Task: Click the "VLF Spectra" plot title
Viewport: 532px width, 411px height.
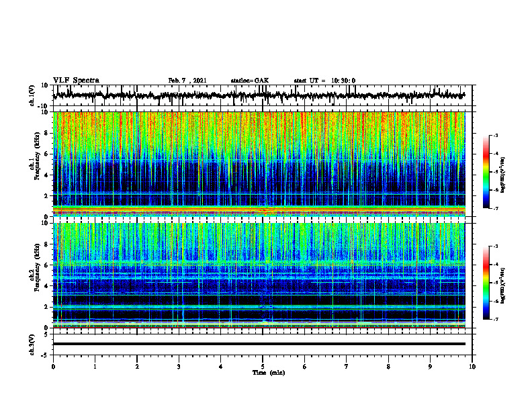Action: tap(76, 81)
